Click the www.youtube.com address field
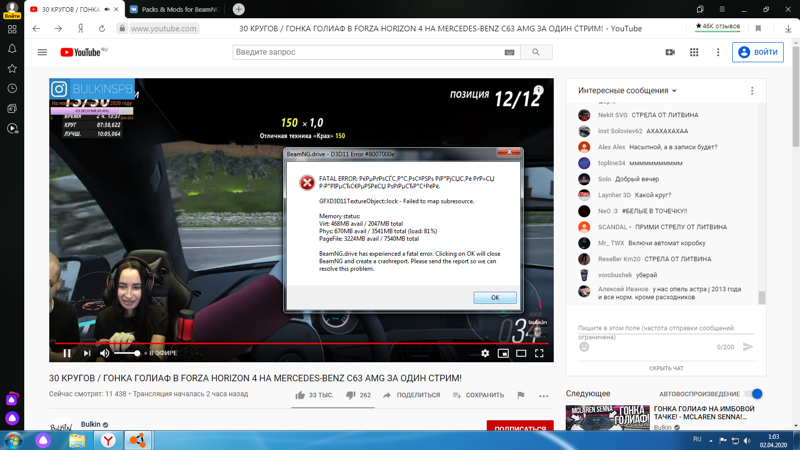Image resolution: width=800 pixels, height=450 pixels. [163, 29]
